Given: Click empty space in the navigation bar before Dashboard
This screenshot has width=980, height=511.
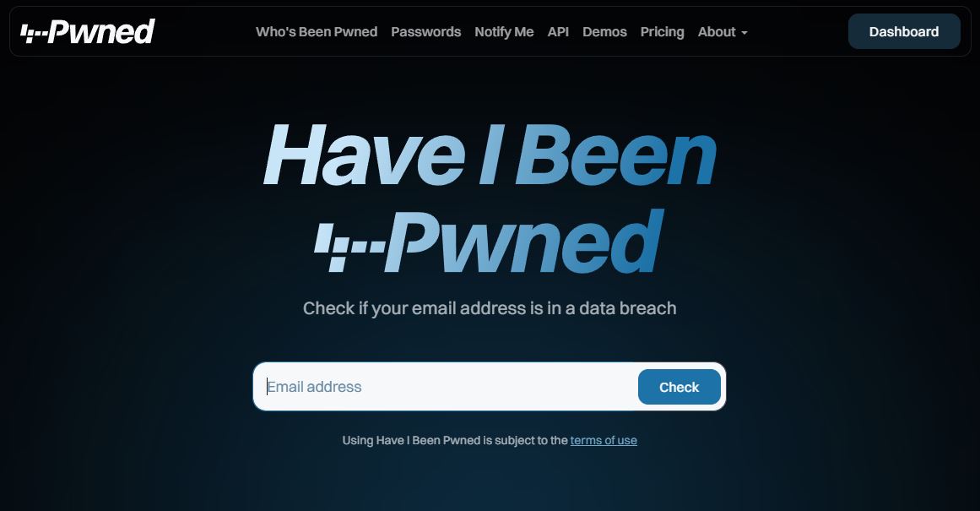Looking at the screenshot, I should (797, 31).
